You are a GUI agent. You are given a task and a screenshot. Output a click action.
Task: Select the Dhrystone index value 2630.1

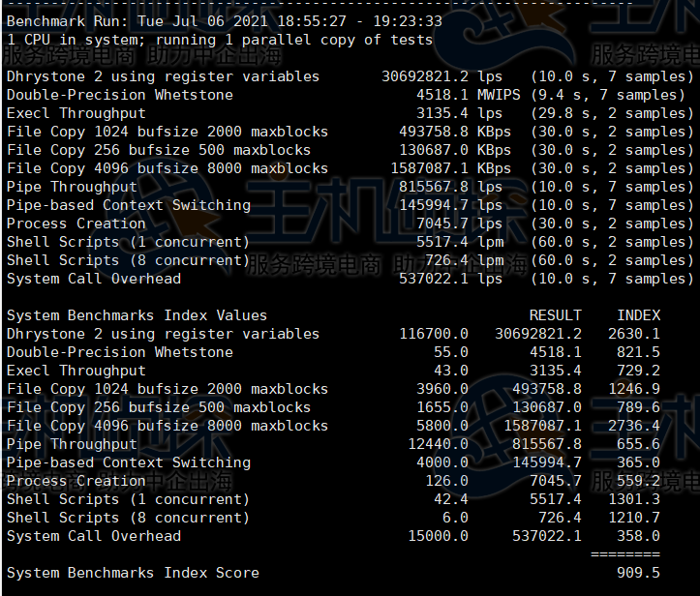[638, 334]
